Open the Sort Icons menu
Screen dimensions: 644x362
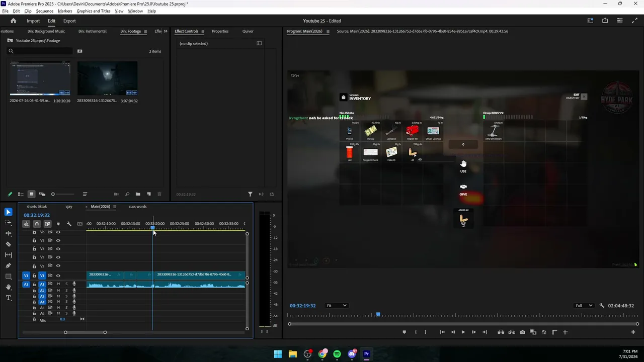pos(85,194)
